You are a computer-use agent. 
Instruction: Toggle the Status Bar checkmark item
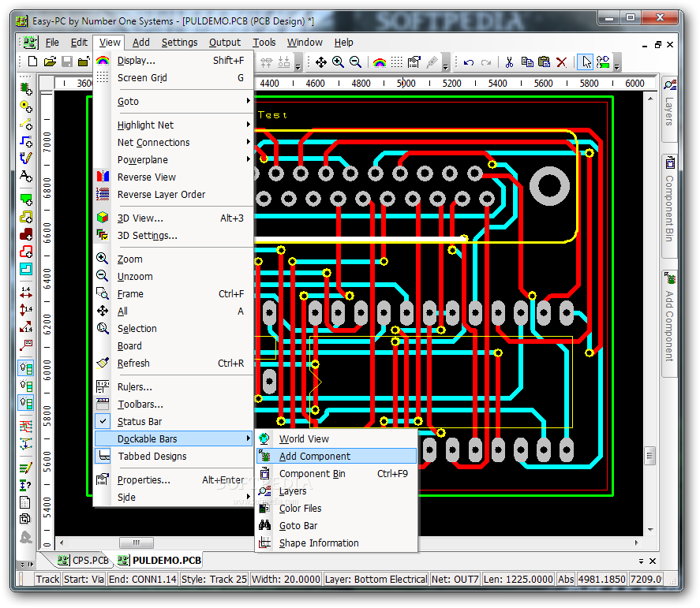click(x=174, y=422)
